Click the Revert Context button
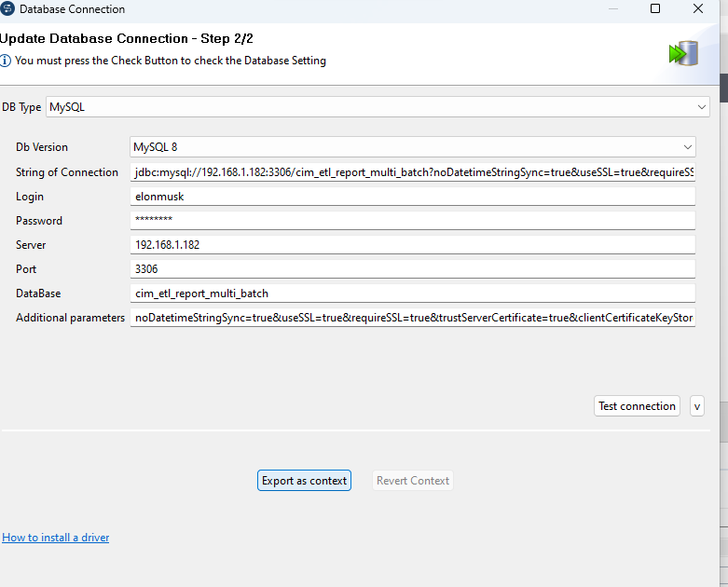 tap(413, 481)
